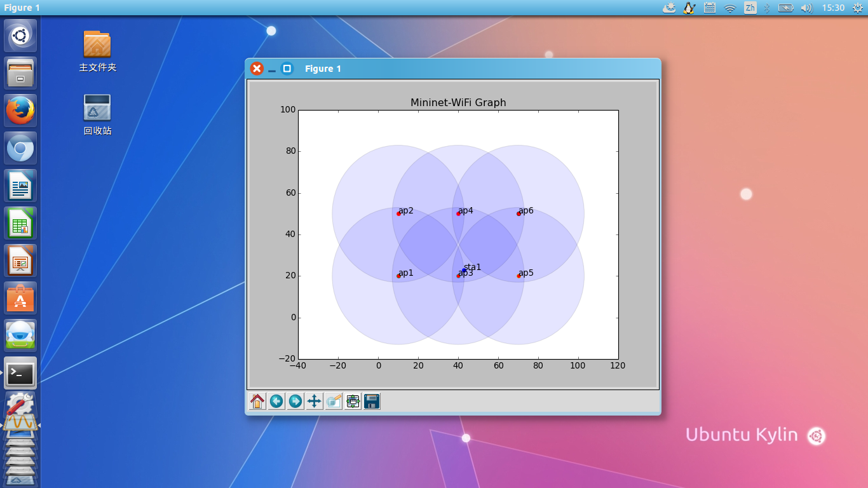
Task: Open the weather indicator in top panel
Action: coord(669,8)
